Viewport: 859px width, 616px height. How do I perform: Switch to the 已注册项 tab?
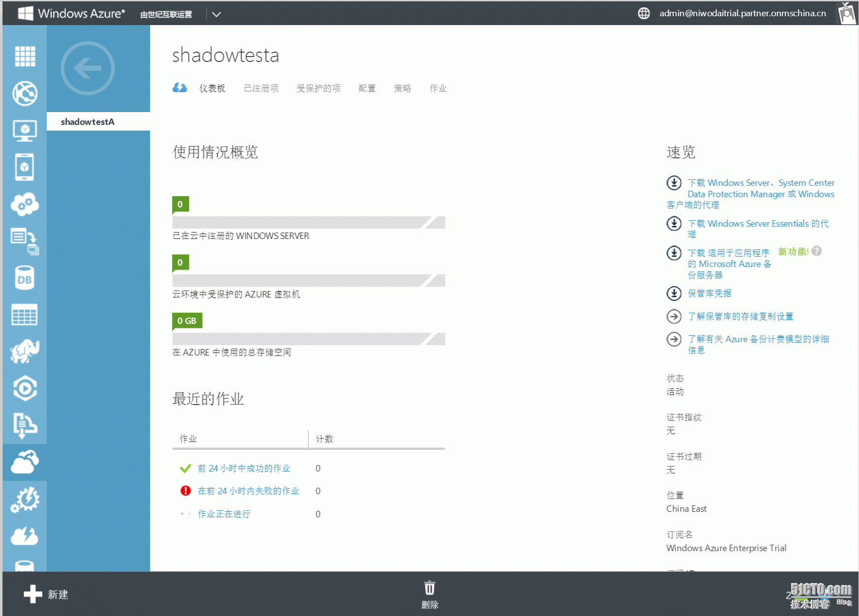click(x=261, y=88)
